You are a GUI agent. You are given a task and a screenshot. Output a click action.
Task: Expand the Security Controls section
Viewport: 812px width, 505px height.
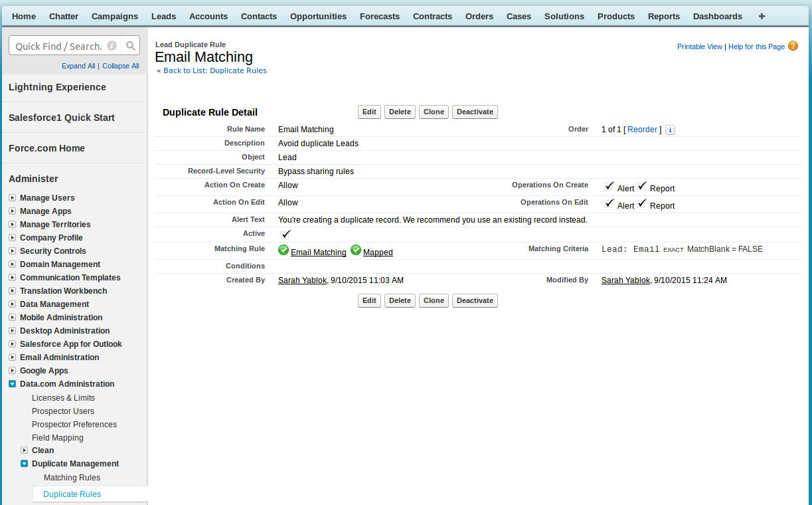coord(13,251)
